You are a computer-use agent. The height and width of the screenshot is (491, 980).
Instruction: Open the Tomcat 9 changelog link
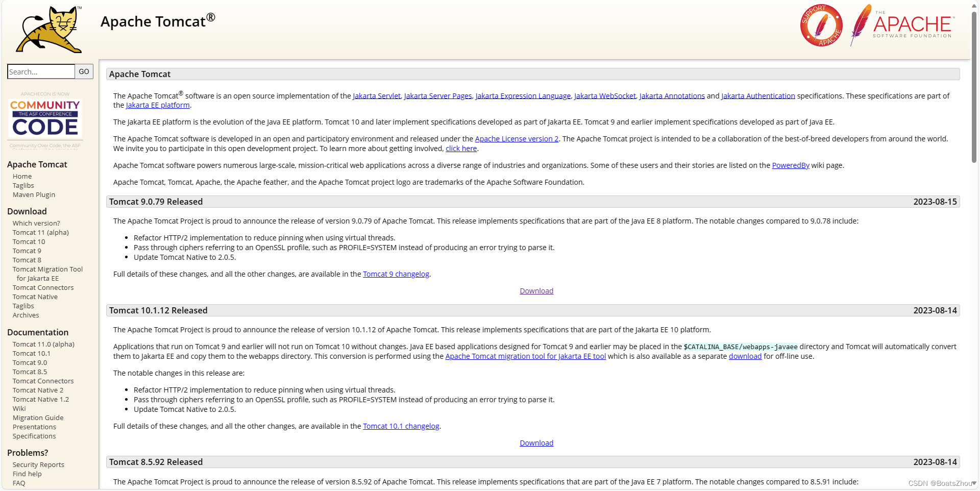click(396, 274)
